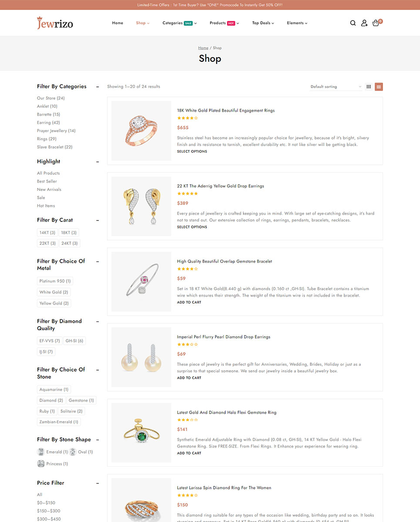Switch to grid view layout
420x522 pixels.
tap(369, 87)
